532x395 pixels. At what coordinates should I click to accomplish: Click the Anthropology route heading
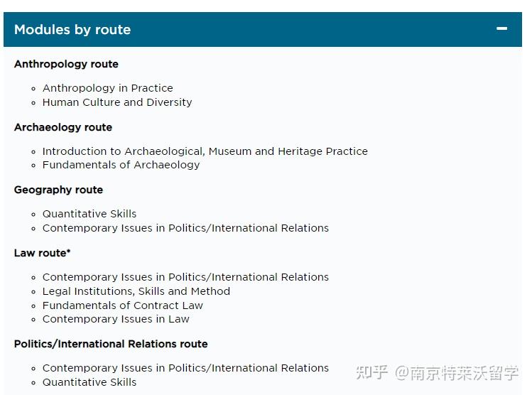click(x=66, y=64)
